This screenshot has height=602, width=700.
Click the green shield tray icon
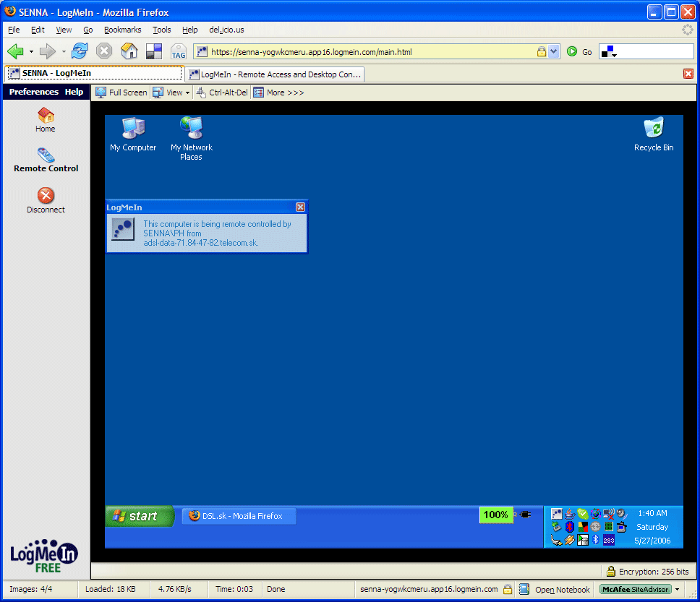(583, 514)
